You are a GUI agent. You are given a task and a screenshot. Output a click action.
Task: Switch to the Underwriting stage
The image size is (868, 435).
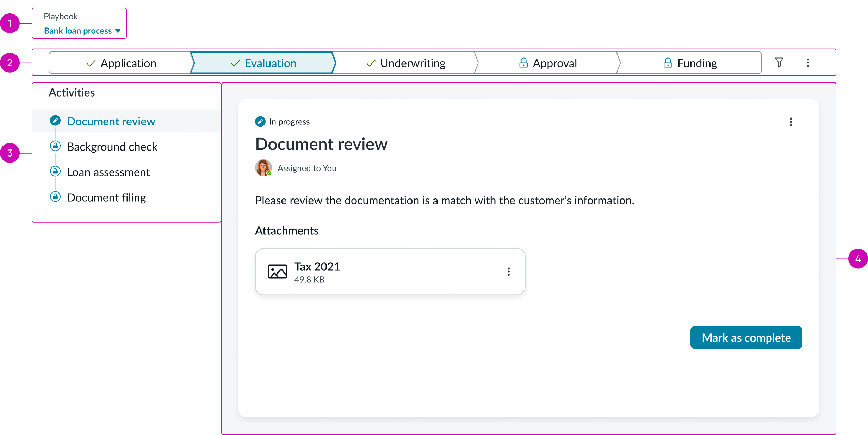click(x=405, y=63)
